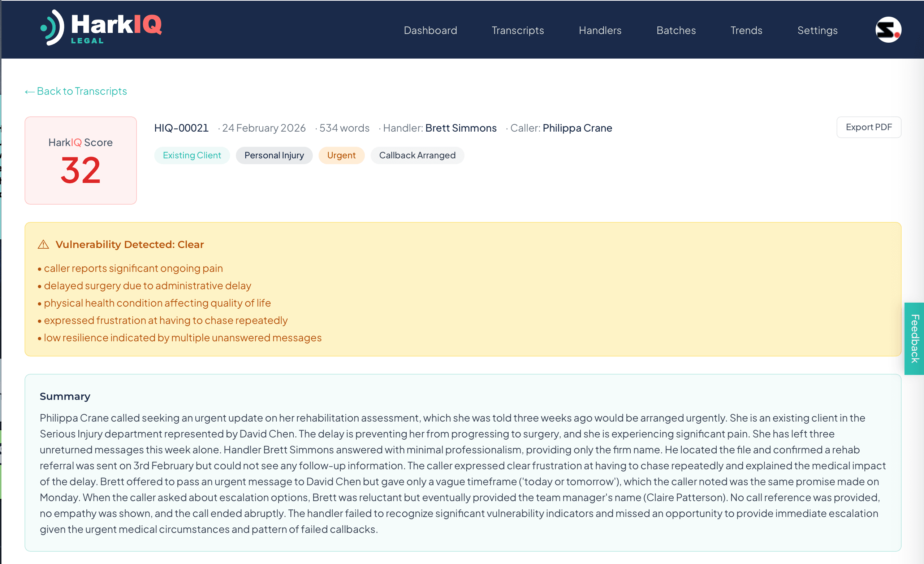Toggle the Existing Client tag
This screenshot has width=924, height=564.
[x=191, y=155]
